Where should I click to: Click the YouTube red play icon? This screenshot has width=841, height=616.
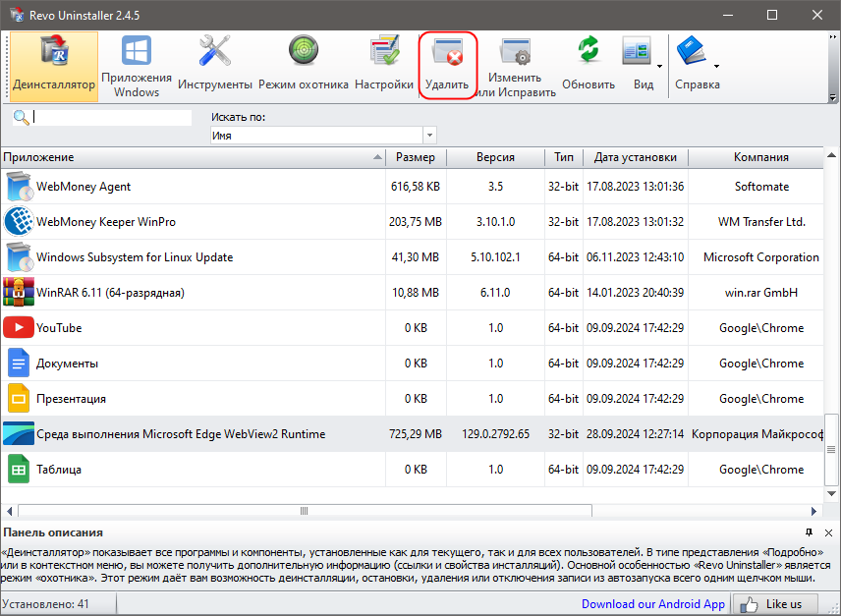(x=19, y=327)
